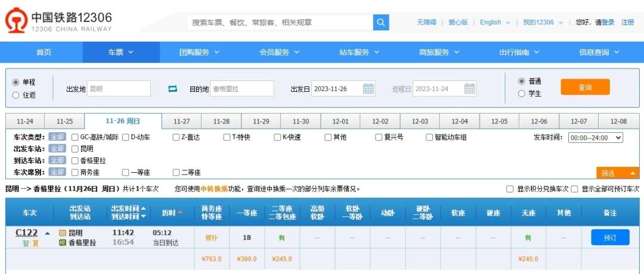Viewport: 644px width, 274px height.
Task: Check the GC-高铁/城际 train type box
Action: [75, 137]
